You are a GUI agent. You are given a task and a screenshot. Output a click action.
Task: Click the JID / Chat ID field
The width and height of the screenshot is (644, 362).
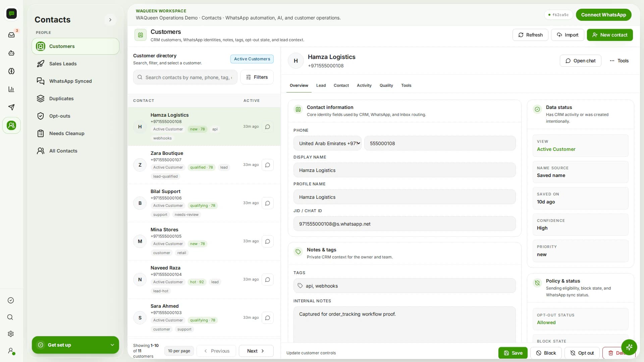tap(405, 224)
